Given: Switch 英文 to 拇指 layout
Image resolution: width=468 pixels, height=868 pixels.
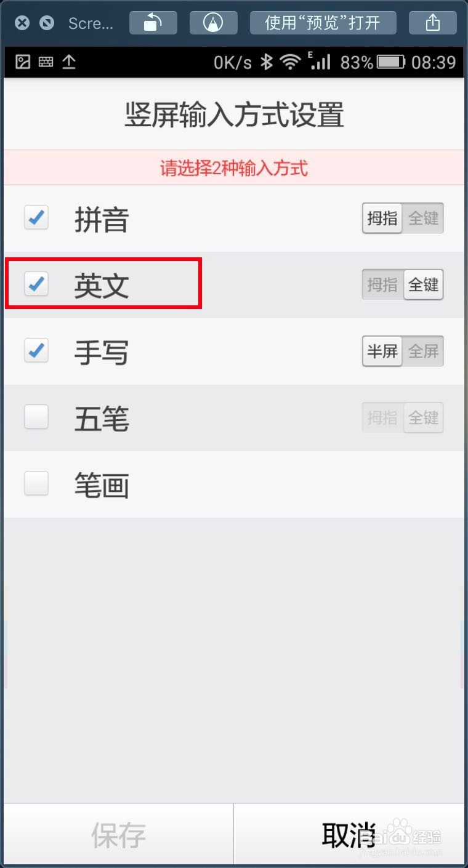Looking at the screenshot, I should coord(382,284).
